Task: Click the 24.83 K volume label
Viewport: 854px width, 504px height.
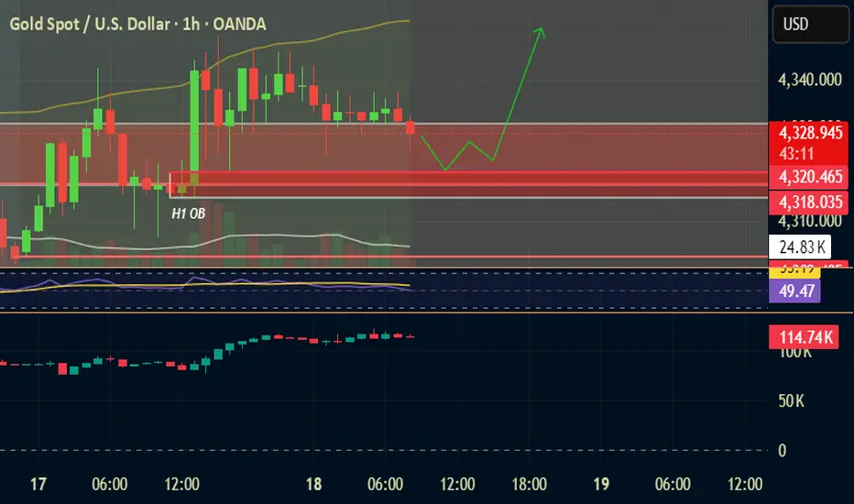Action: [800, 247]
